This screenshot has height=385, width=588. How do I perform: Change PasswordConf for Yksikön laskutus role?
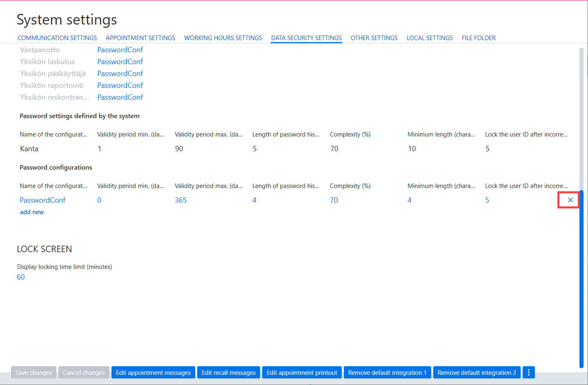[x=120, y=62]
